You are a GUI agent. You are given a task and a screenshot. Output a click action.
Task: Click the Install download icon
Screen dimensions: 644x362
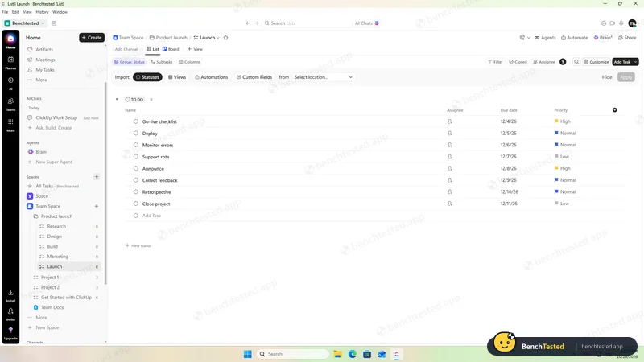[10, 293]
